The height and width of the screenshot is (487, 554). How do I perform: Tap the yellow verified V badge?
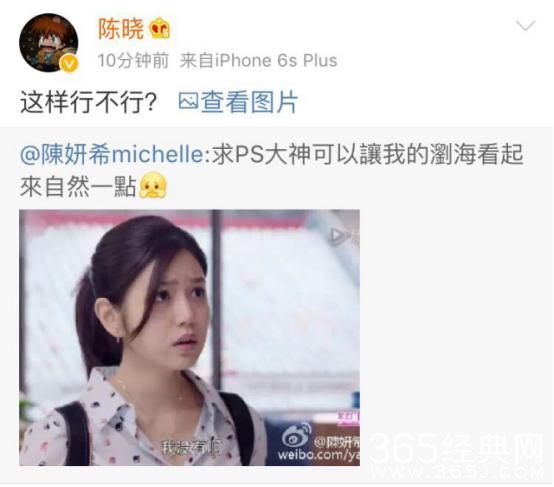pos(69,64)
